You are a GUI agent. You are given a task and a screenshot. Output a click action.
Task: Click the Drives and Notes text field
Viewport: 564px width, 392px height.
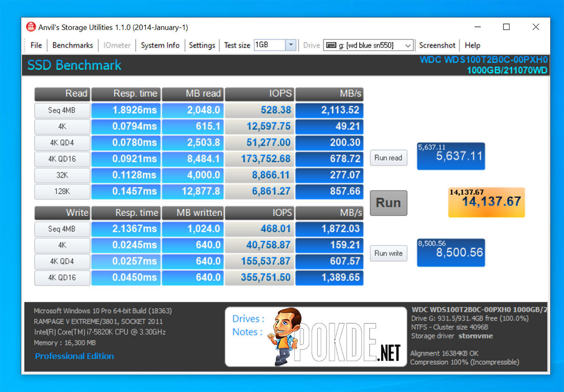click(316, 337)
